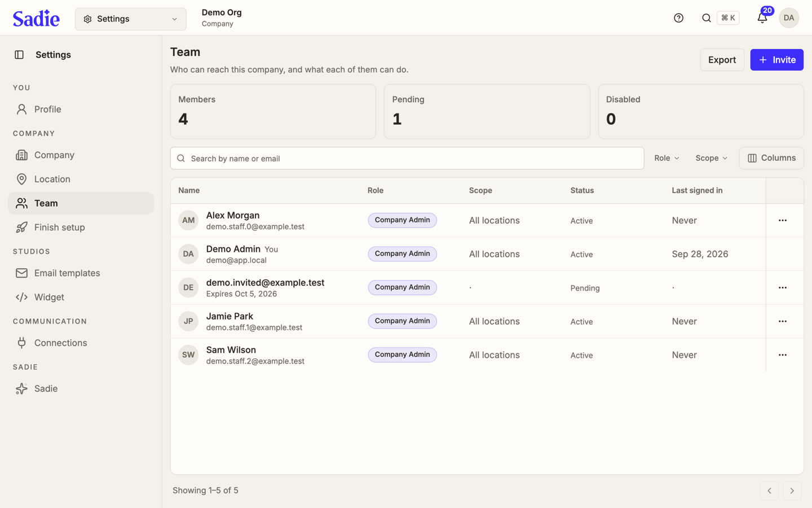The image size is (812, 508).
Task: Click the JP avatar of Jamie Park
Action: (x=188, y=321)
